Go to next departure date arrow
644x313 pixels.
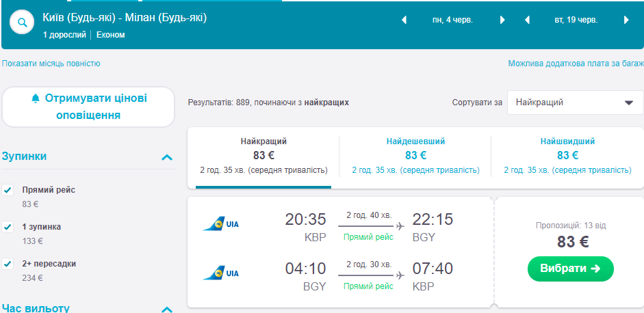point(502,21)
